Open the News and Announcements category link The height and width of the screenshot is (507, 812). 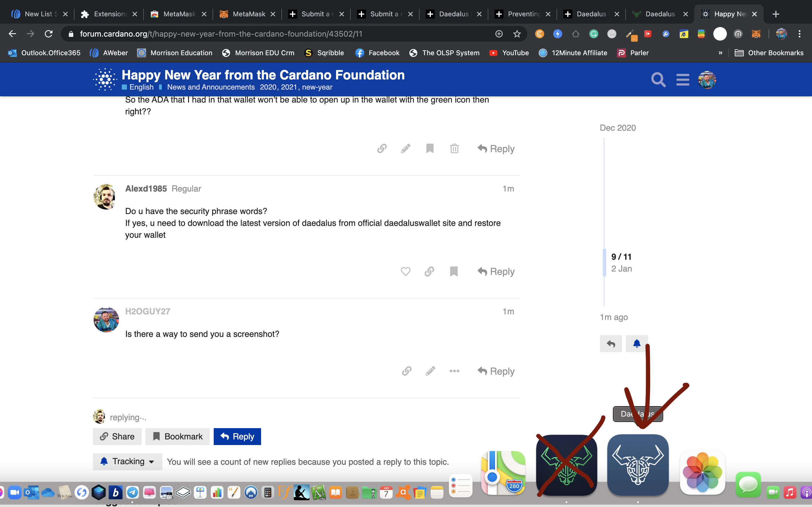click(211, 87)
